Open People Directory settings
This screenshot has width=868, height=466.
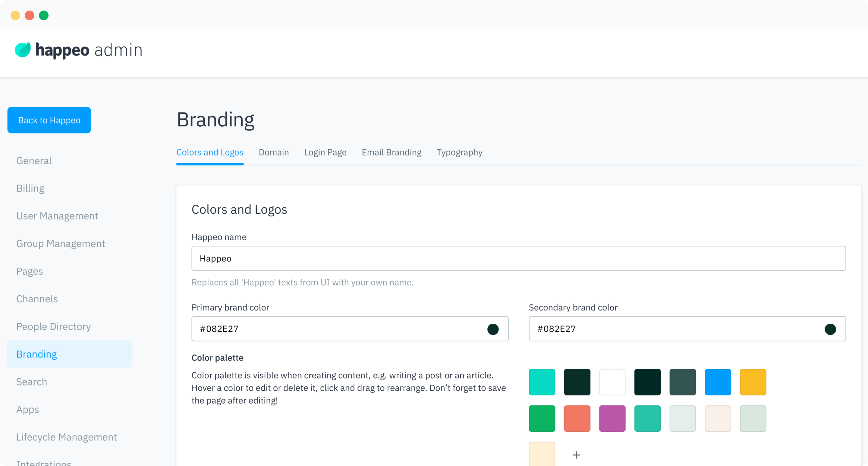pos(54,326)
